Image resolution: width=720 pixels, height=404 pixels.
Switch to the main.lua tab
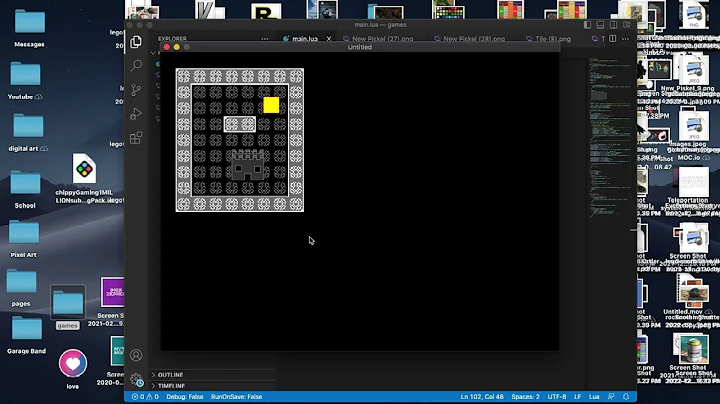click(305, 39)
